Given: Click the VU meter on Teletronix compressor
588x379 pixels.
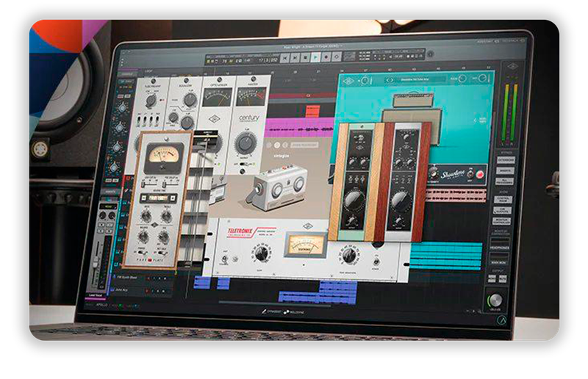Looking at the screenshot, I should tap(307, 246).
